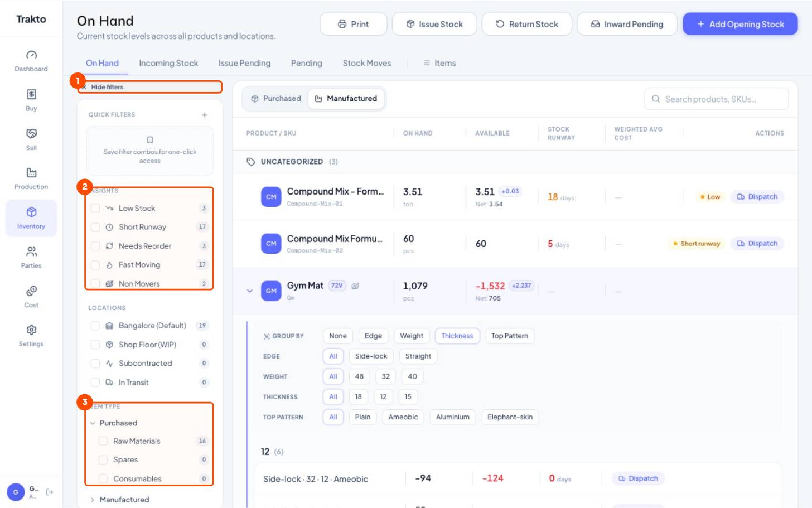The width and height of the screenshot is (812, 508).
Task: Click Return Stock button
Action: 527,24
